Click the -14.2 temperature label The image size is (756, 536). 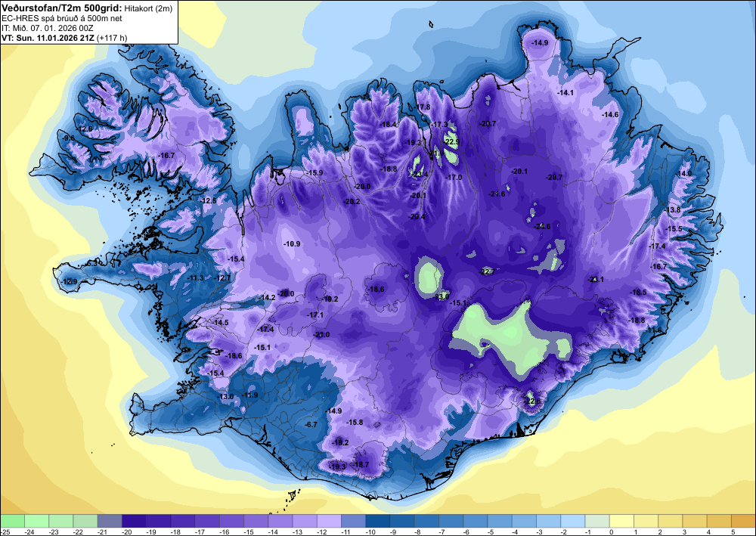[x=267, y=297]
